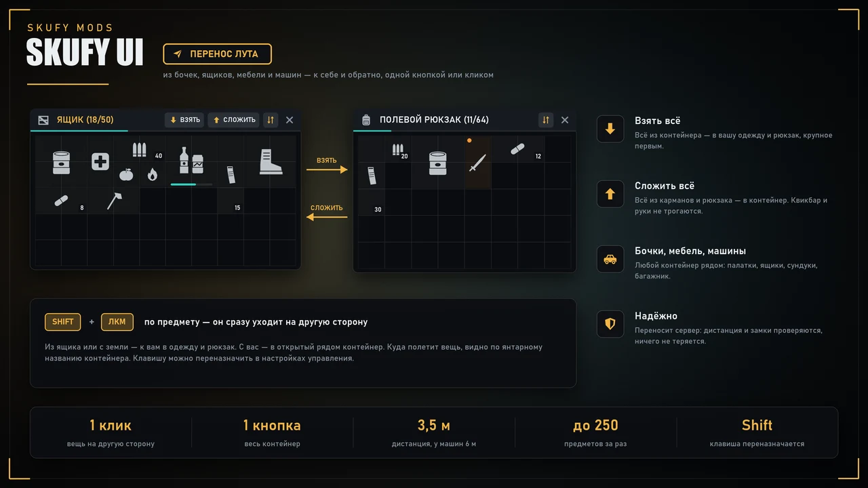Click the pill stack of 8 in crate
This screenshot has width=868, height=488.
[x=61, y=201]
